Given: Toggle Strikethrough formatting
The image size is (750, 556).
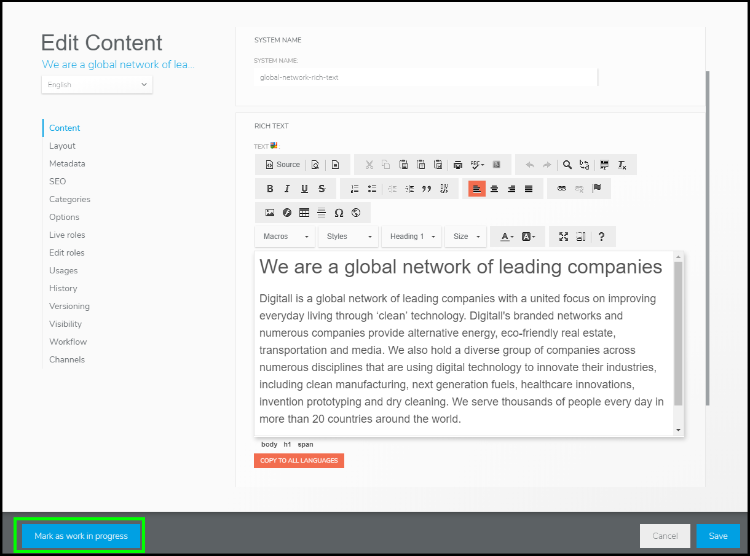Looking at the screenshot, I should (322, 189).
